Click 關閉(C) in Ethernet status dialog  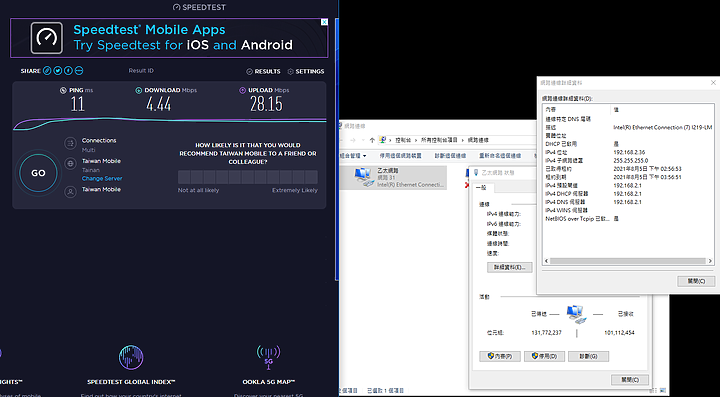click(x=630, y=380)
